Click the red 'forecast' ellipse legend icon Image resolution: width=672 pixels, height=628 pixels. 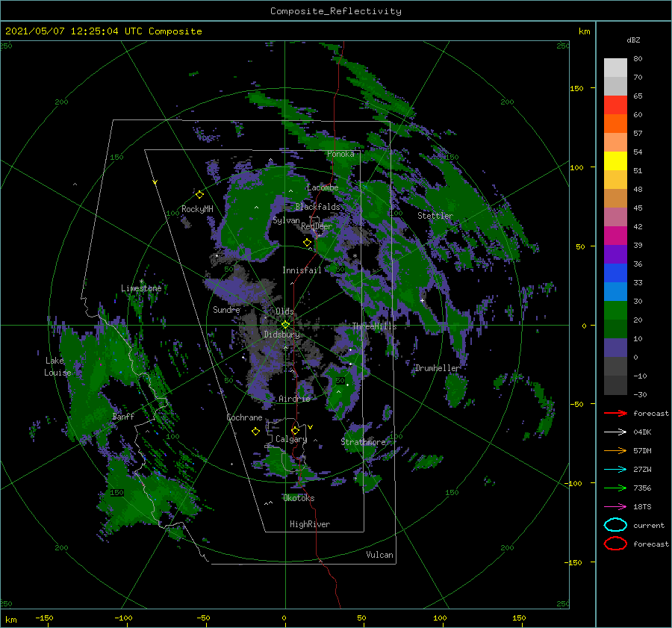(x=615, y=544)
